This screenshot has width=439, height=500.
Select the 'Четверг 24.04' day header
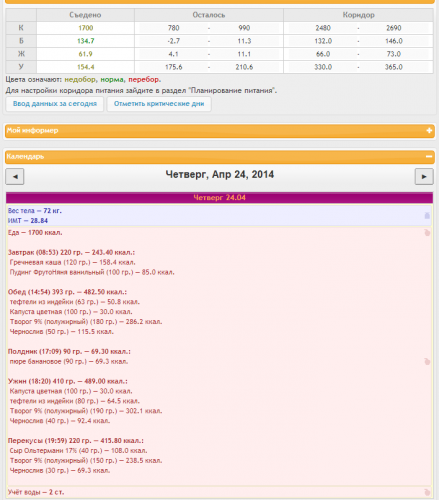(219, 198)
